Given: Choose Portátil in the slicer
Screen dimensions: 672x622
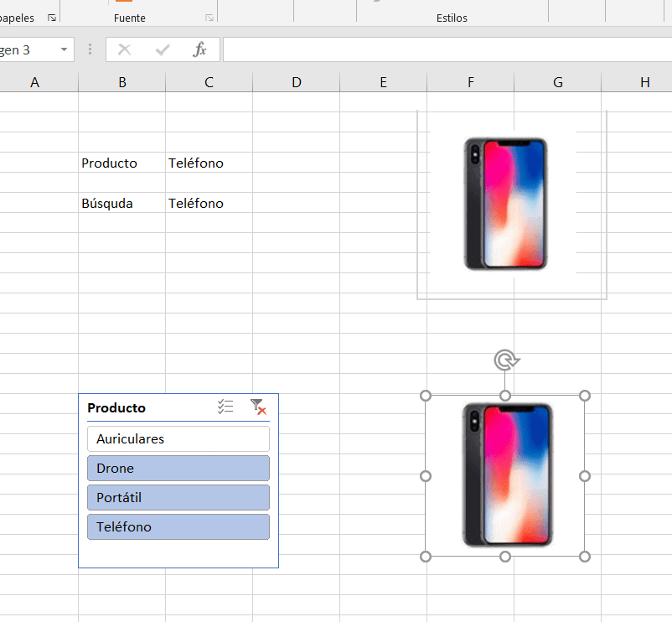Looking at the screenshot, I should click(x=178, y=497).
